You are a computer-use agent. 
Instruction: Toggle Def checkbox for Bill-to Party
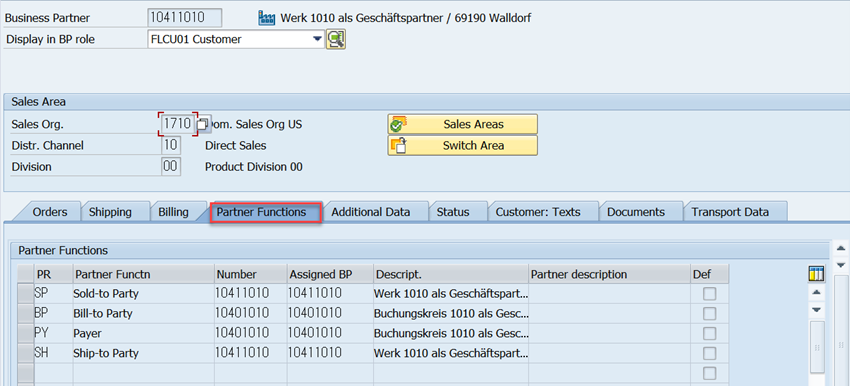pyautogui.click(x=709, y=313)
